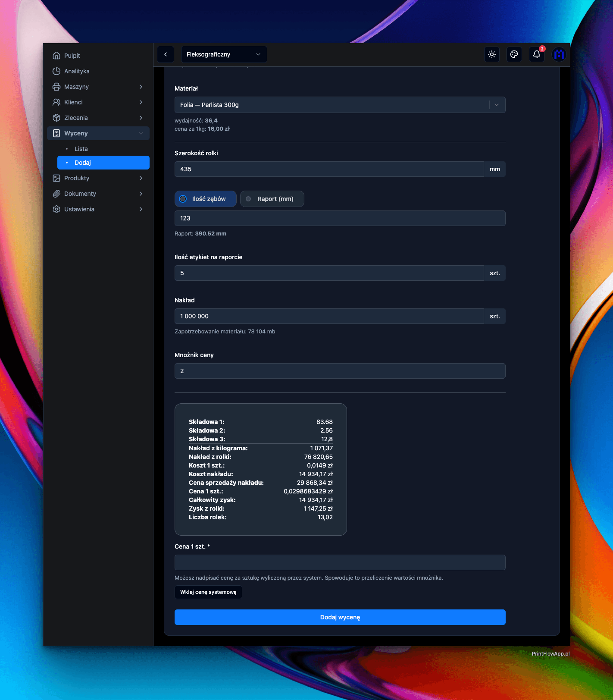Open the Materiał dropdown Folia Perlista
Screen dimensions: 613x700
click(340, 105)
